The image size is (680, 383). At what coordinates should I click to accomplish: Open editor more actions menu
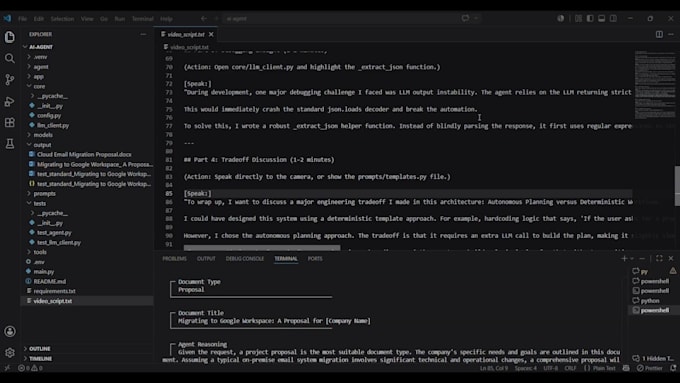pyautogui.click(x=671, y=34)
